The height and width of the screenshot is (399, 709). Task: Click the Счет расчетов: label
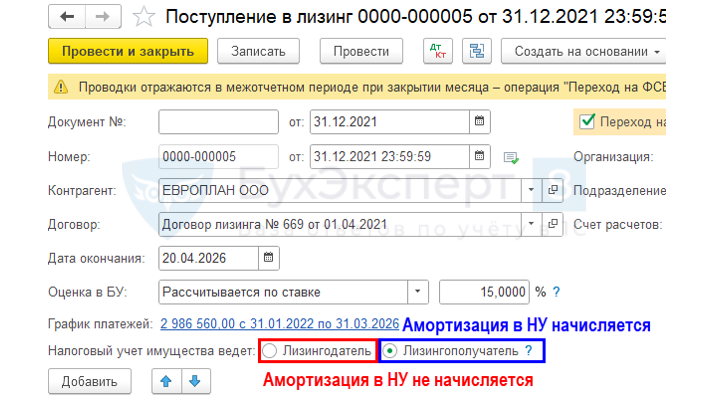click(x=618, y=224)
